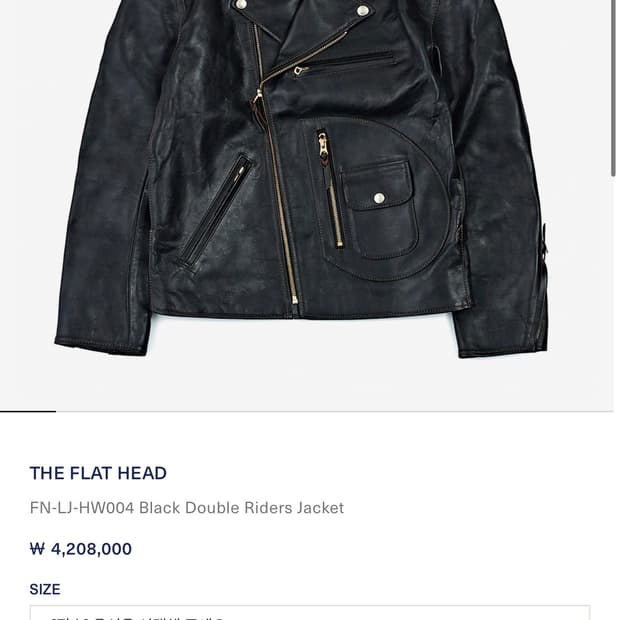Tap the left lapel snap button in photo
The image size is (620, 620).
tap(240, 4)
